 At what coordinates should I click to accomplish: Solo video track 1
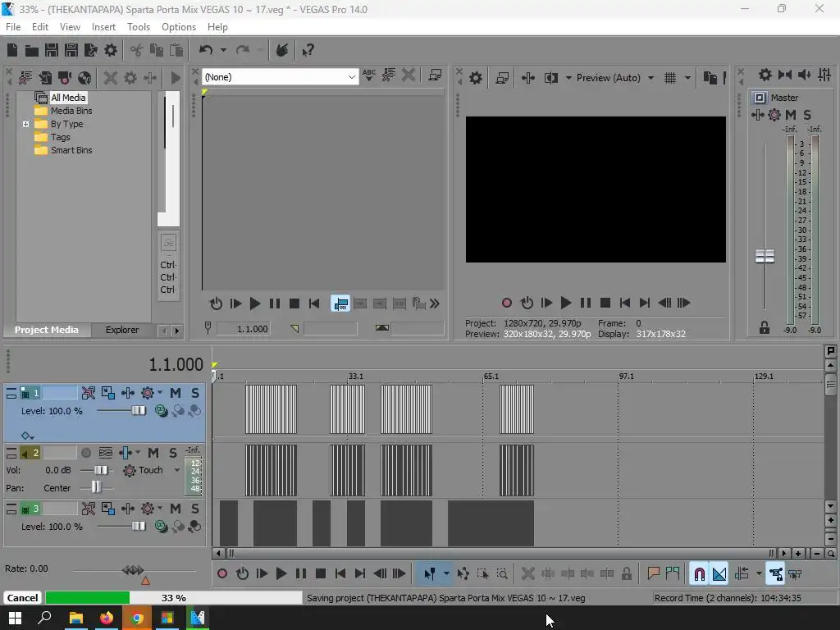pyautogui.click(x=195, y=393)
